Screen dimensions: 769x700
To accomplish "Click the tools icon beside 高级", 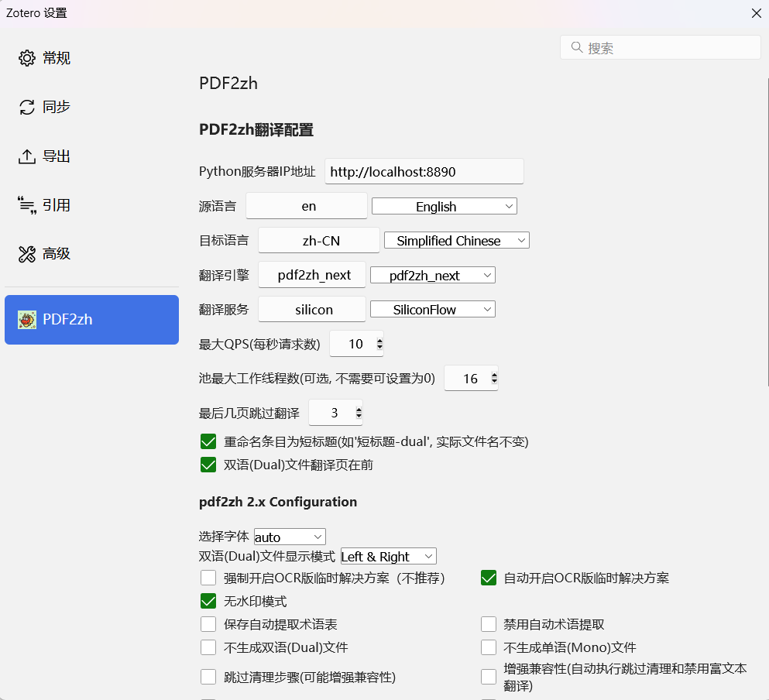I will click(x=27, y=254).
